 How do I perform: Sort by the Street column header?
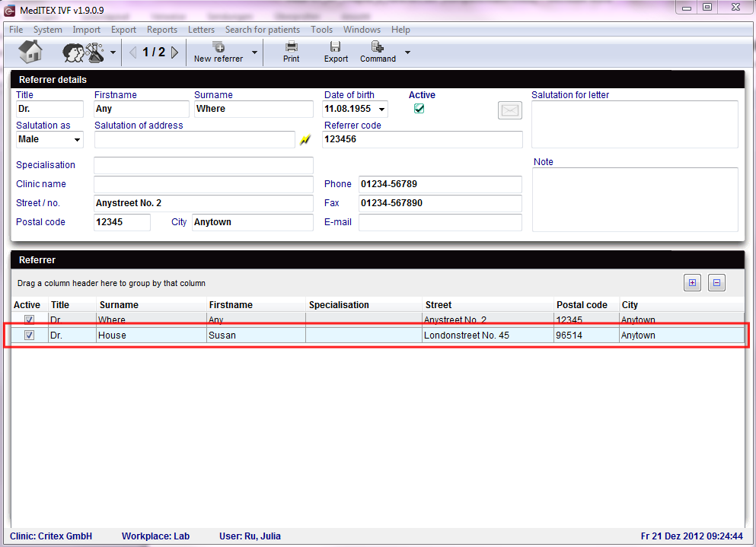(x=488, y=304)
